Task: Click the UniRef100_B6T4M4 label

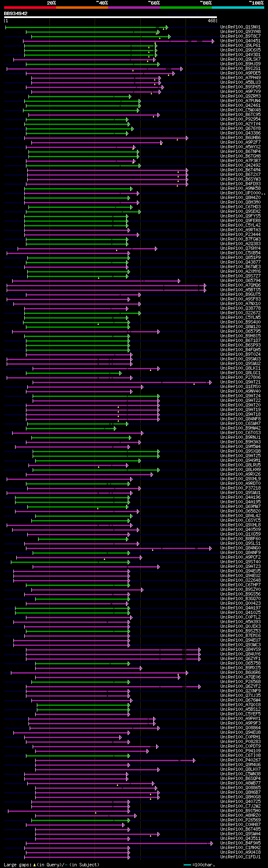Action: [240, 170]
